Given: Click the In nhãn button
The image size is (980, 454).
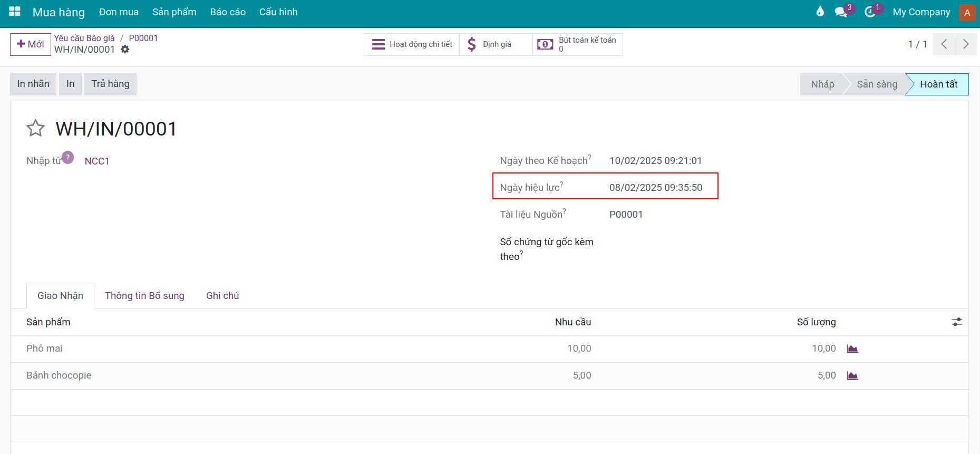Looking at the screenshot, I should pyautogui.click(x=33, y=84).
